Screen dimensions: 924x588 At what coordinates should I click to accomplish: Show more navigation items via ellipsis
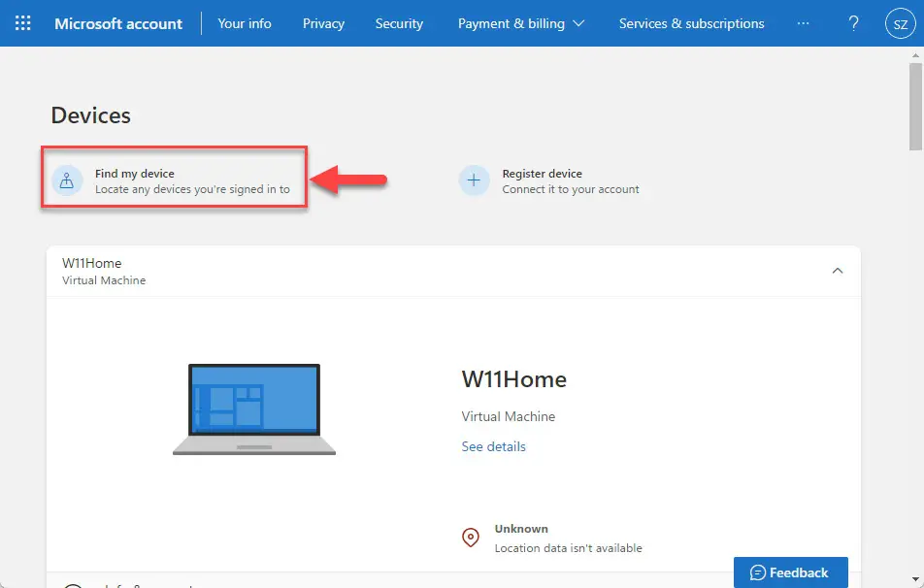[x=803, y=23]
